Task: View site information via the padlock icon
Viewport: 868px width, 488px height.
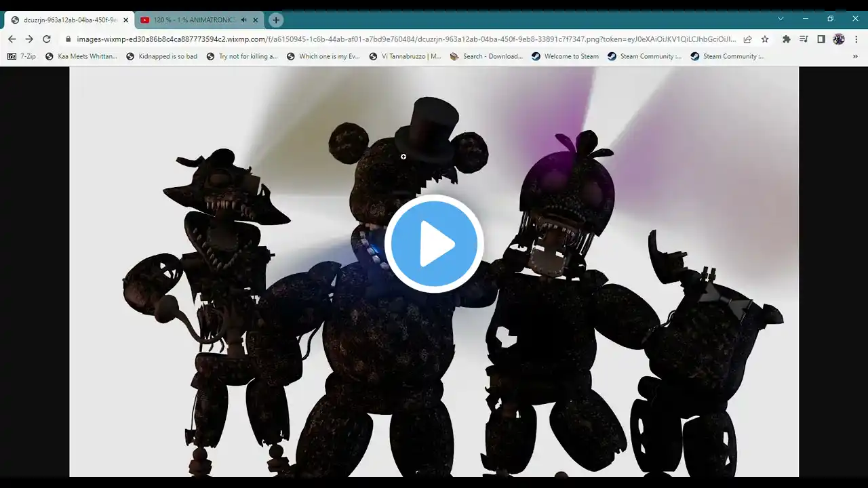Action: (x=68, y=39)
